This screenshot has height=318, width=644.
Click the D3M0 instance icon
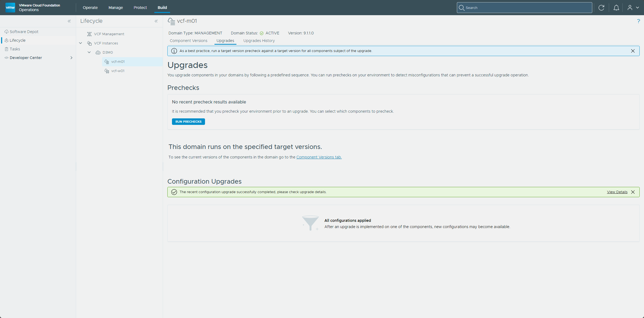point(98,53)
